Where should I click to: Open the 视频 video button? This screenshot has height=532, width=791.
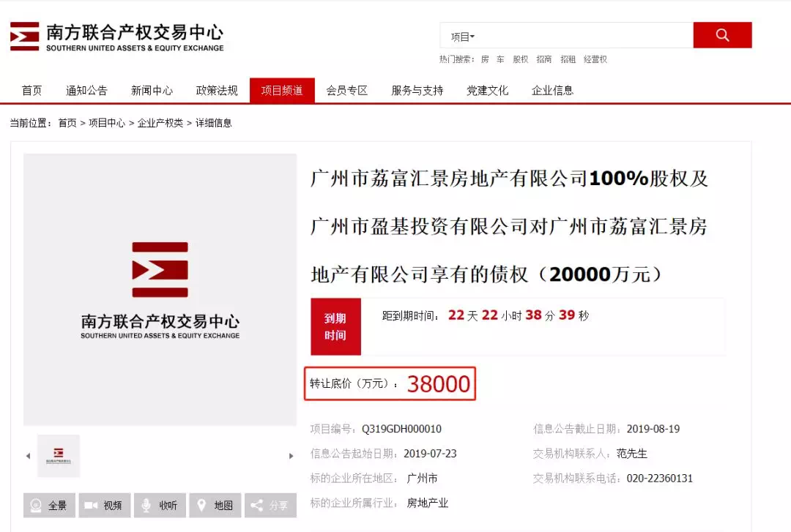point(105,505)
